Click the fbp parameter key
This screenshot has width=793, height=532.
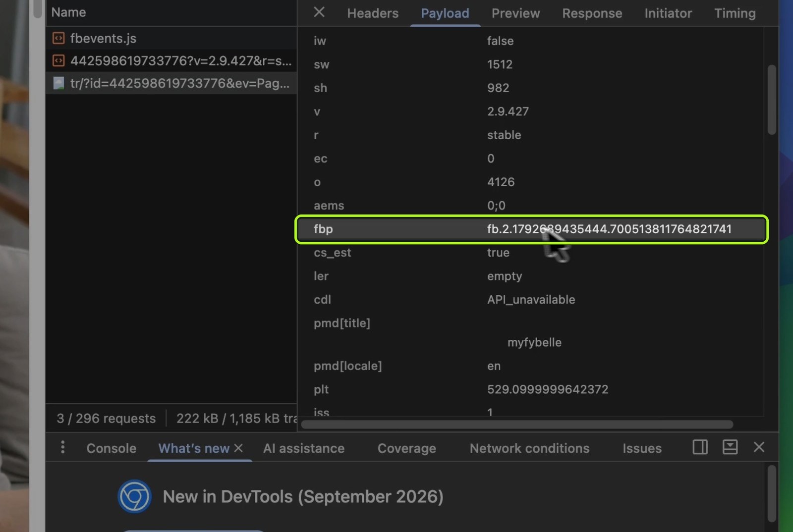323,229
